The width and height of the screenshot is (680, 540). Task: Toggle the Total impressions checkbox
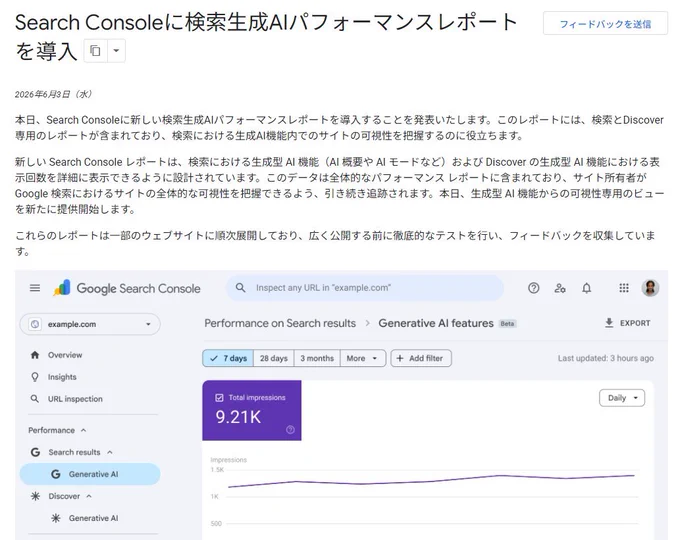[x=219, y=397]
